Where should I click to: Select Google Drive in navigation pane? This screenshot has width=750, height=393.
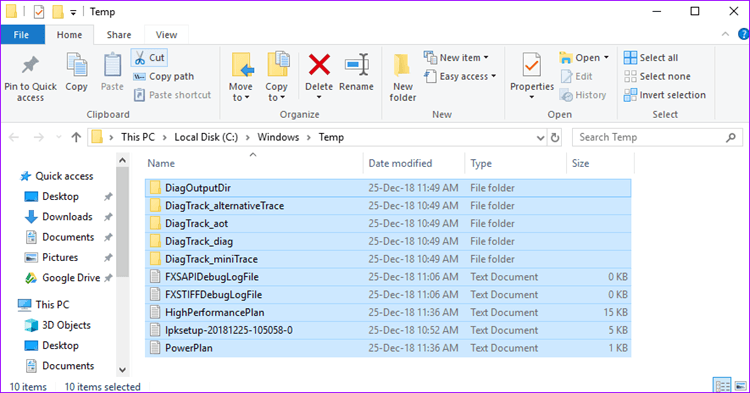(63, 278)
